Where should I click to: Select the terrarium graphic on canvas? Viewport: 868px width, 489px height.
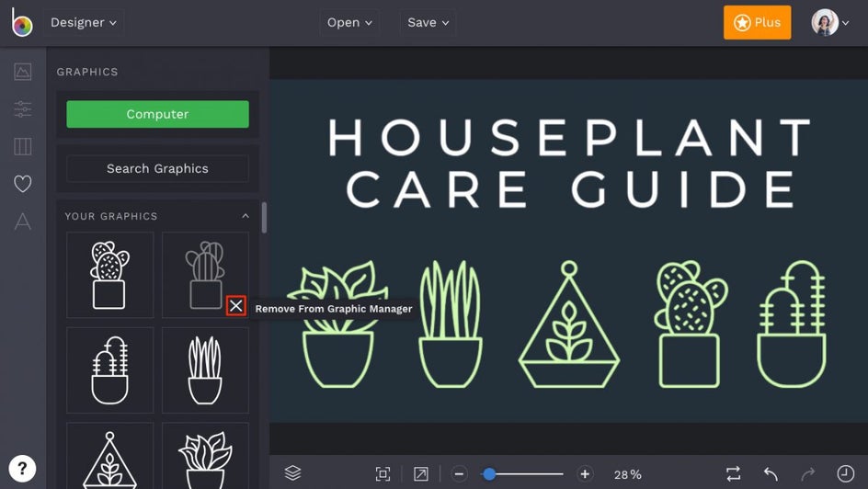(569, 324)
